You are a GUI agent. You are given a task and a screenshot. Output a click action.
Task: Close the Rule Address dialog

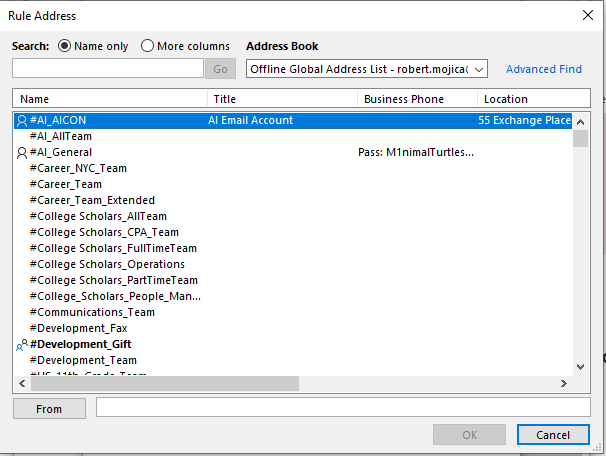(x=586, y=15)
